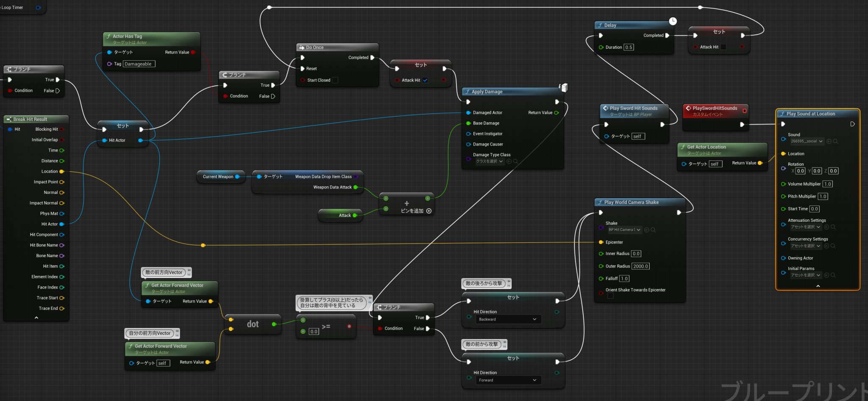Viewport: 868px width, 401px height.
Task: Click comment bubble icon beside 敵の前方向Vector
Action: (x=189, y=272)
